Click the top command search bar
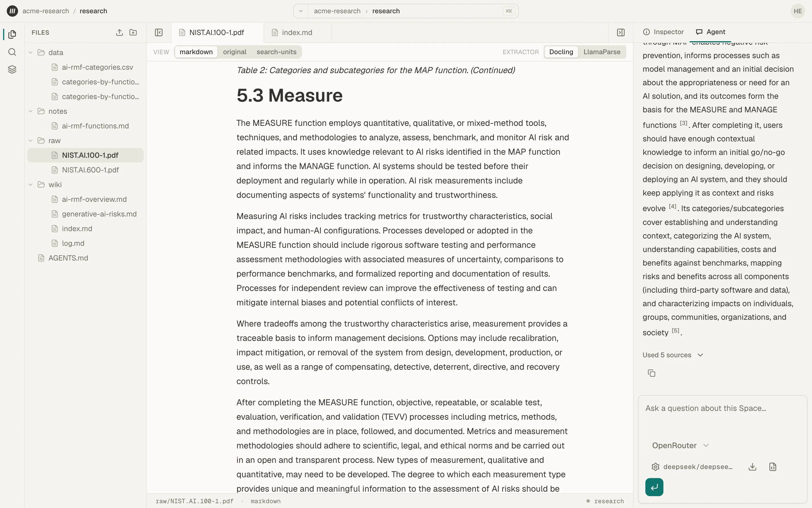812x508 pixels. [x=406, y=11]
